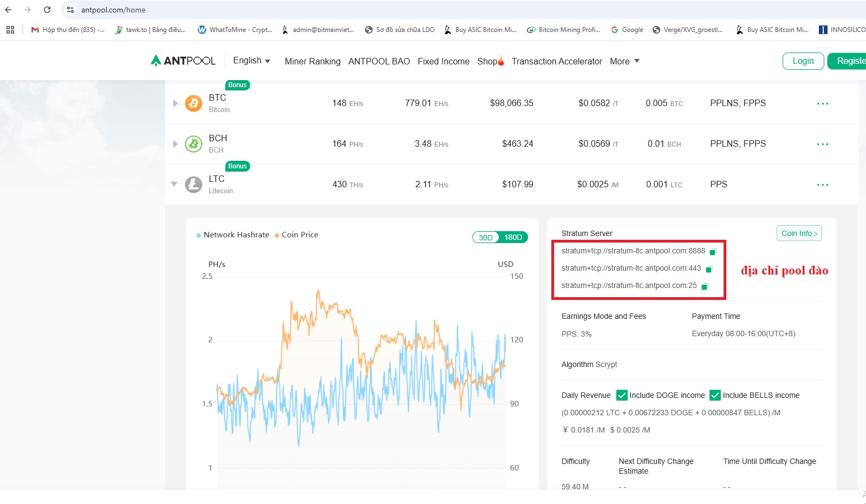Viewport: 866px width, 504px height.
Task: Click the Litecoin coin icon
Action: coord(193,185)
